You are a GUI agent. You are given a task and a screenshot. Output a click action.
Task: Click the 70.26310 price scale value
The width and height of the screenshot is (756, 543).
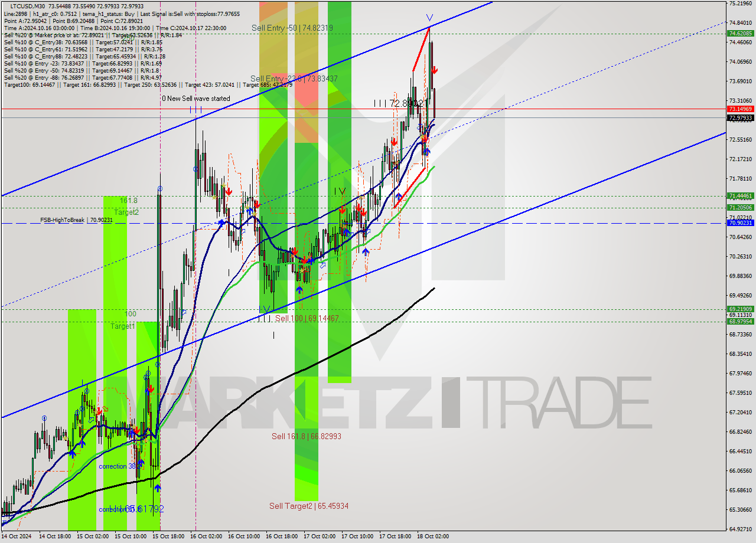click(741, 257)
